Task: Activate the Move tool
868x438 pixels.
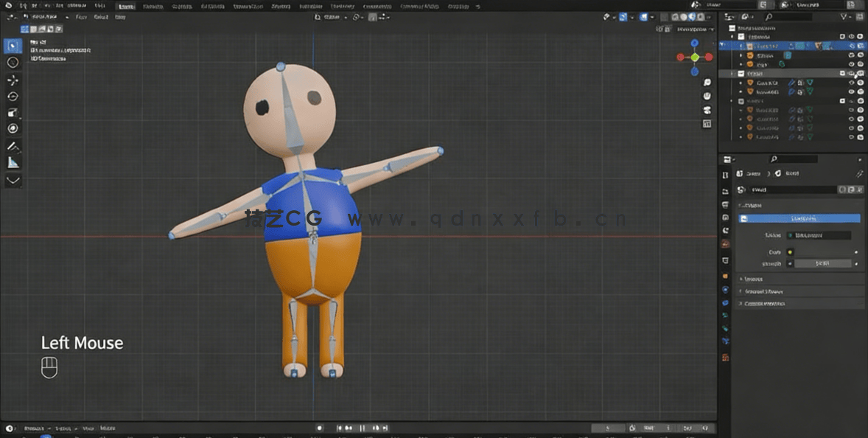Action: (13, 80)
